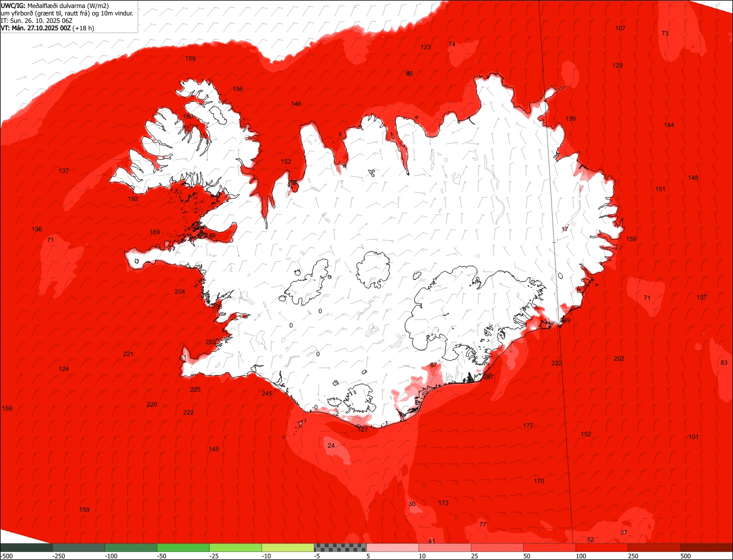Click the light red swatch between 25 and 50

(498, 547)
